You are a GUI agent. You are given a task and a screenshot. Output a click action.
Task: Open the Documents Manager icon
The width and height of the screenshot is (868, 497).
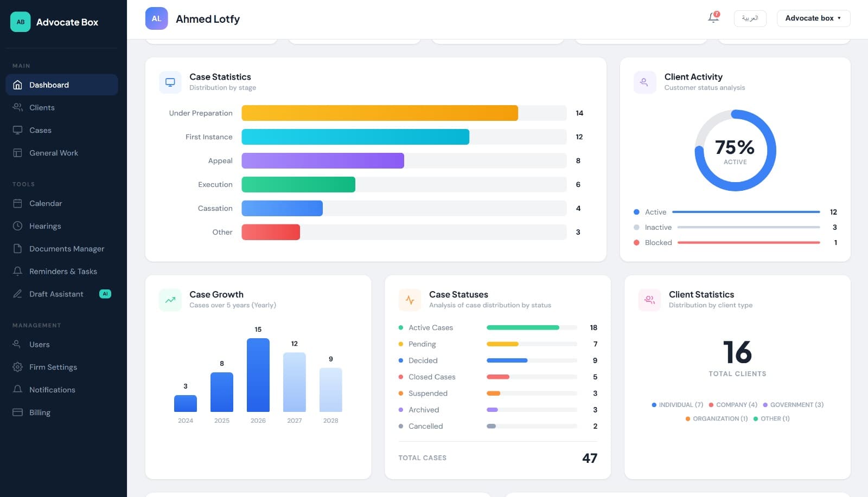coord(17,249)
